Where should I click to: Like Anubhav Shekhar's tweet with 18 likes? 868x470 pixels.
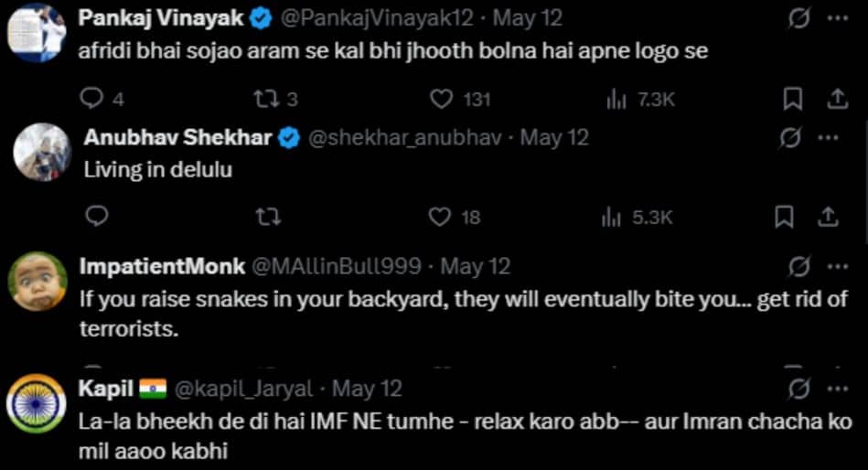pos(442,217)
